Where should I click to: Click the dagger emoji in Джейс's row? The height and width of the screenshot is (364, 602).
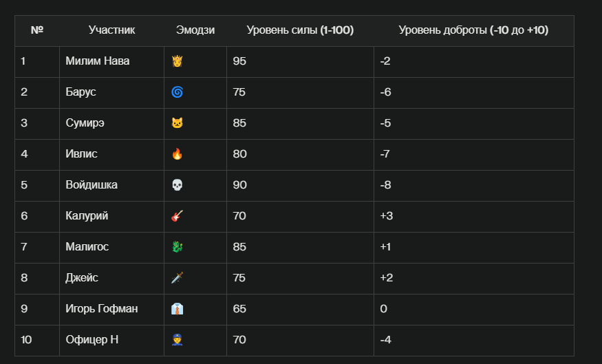177,277
